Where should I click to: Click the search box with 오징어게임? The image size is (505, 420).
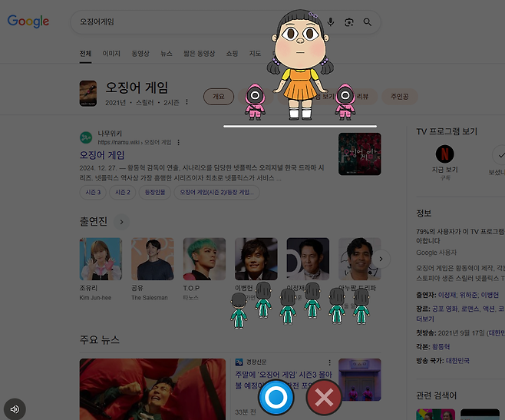tap(226, 22)
